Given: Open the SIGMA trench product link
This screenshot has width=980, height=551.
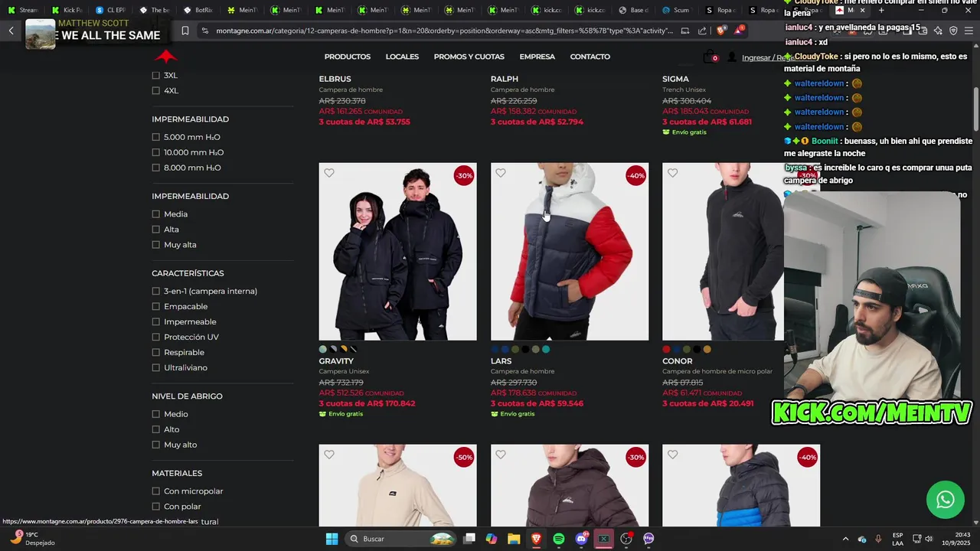Looking at the screenshot, I should coord(675,79).
